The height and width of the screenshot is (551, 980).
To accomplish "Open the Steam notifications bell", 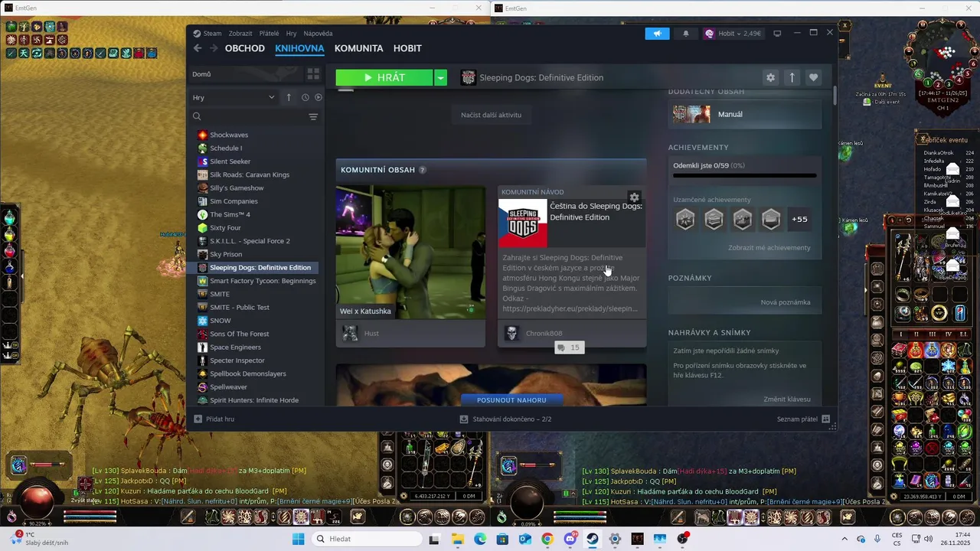I will tap(686, 34).
